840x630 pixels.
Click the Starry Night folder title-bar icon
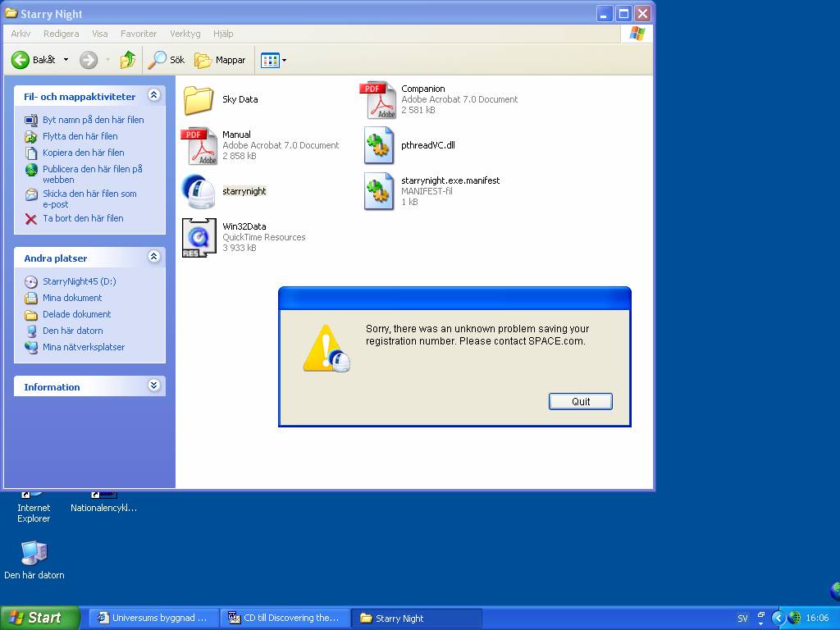[x=11, y=13]
